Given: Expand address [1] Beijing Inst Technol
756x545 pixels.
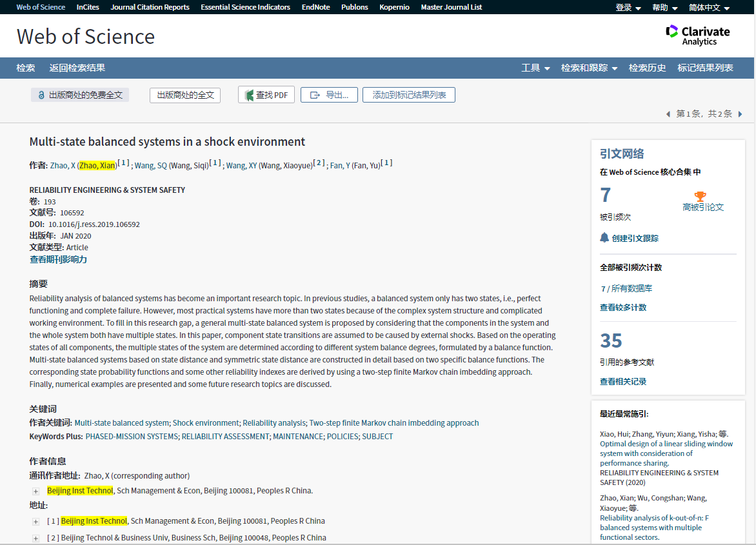Looking at the screenshot, I should point(35,522).
